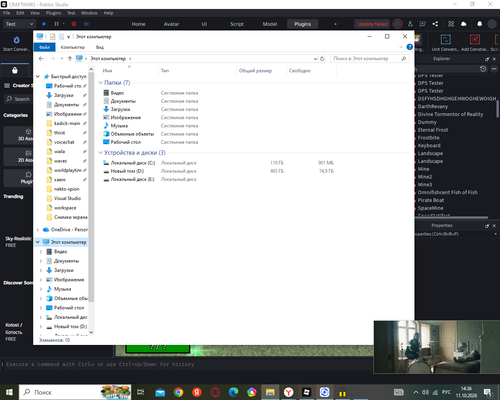500x400 pixels.
Task: Launch Google Chrome from the taskbar
Action: [178, 392]
